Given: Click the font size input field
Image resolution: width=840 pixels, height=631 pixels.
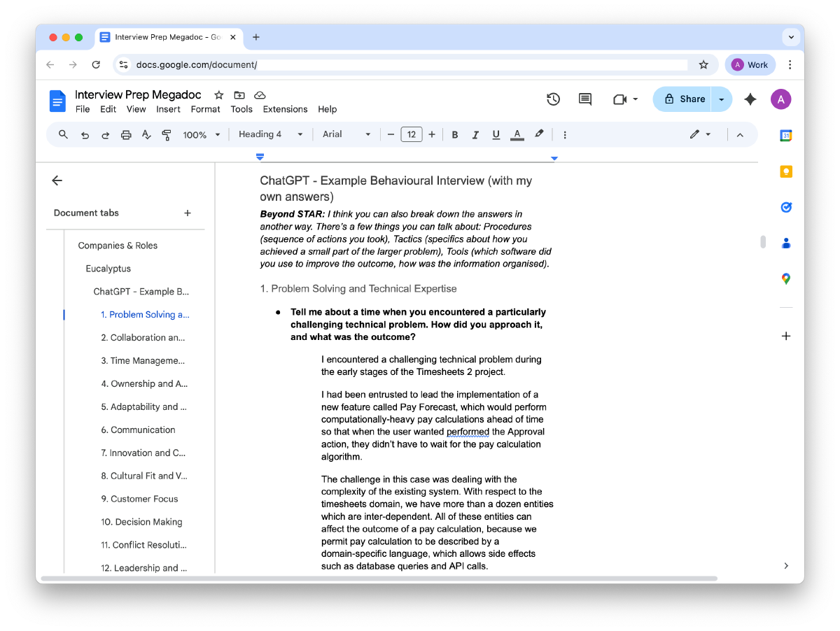Looking at the screenshot, I should tap(412, 134).
